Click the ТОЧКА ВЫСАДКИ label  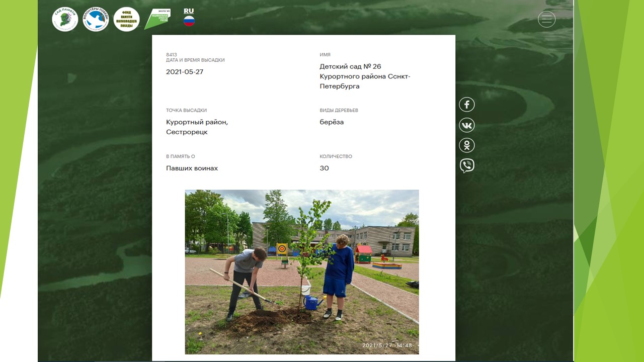[x=186, y=111]
